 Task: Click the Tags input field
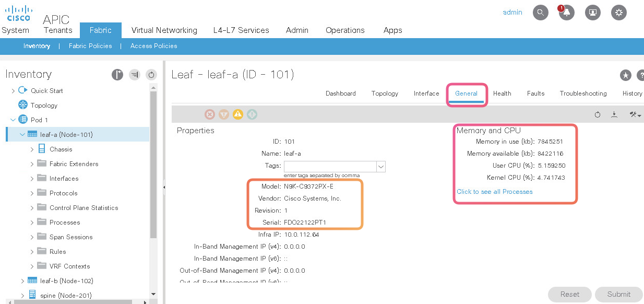tap(330, 166)
